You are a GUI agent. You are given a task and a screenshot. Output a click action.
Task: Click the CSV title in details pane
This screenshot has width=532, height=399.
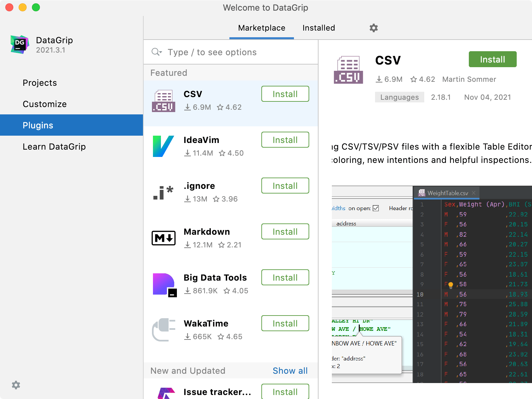(x=388, y=61)
